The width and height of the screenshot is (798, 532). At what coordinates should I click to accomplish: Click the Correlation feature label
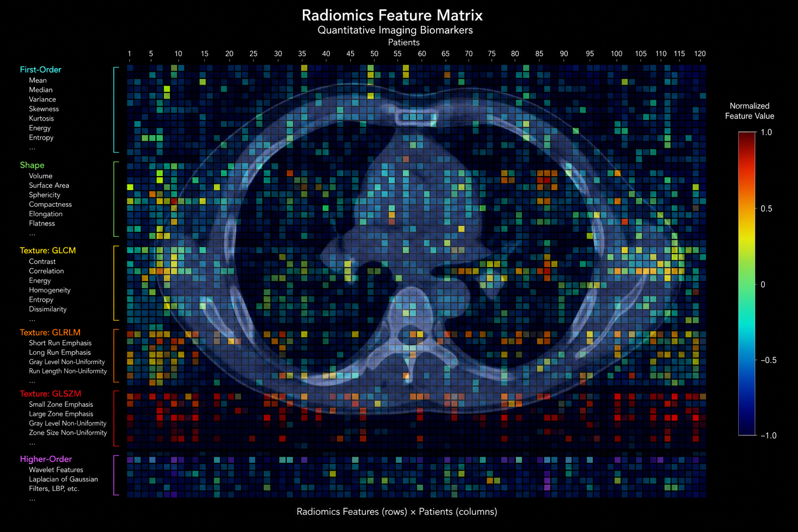tap(46, 271)
